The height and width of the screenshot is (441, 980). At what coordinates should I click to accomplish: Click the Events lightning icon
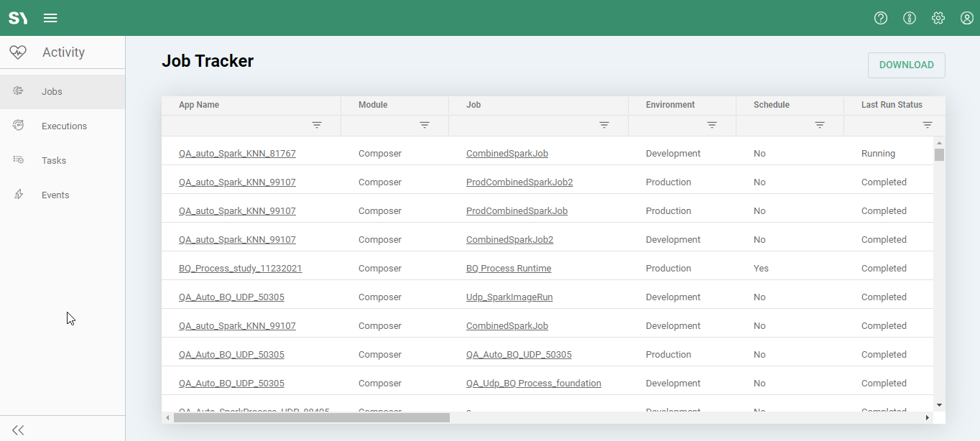[x=19, y=195]
